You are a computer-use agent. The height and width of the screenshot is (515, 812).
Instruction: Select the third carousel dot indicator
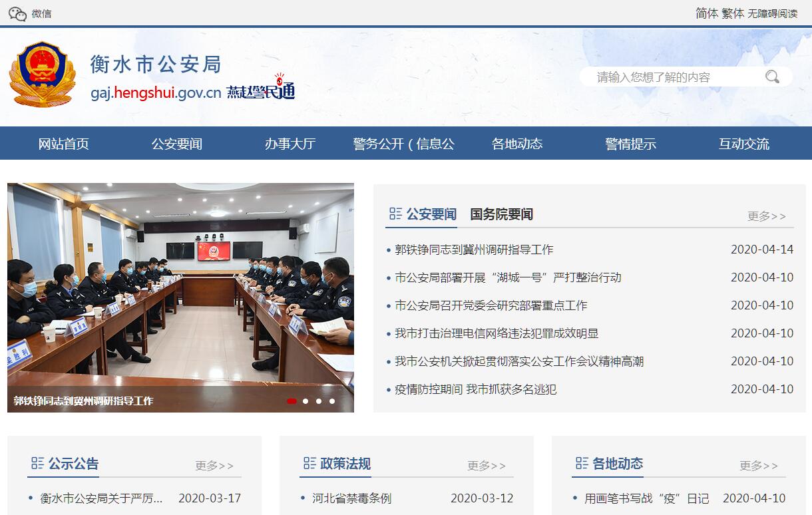coord(319,401)
